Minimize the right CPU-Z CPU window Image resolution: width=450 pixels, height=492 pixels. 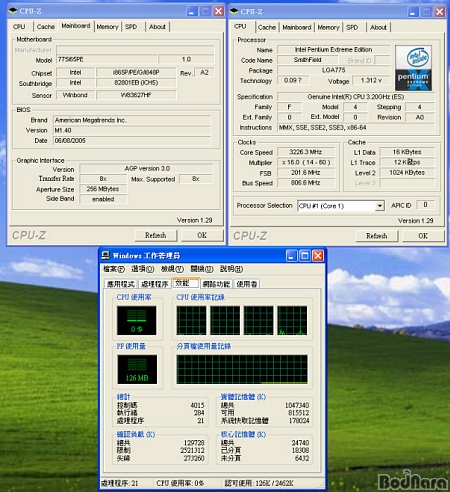pos(413,12)
